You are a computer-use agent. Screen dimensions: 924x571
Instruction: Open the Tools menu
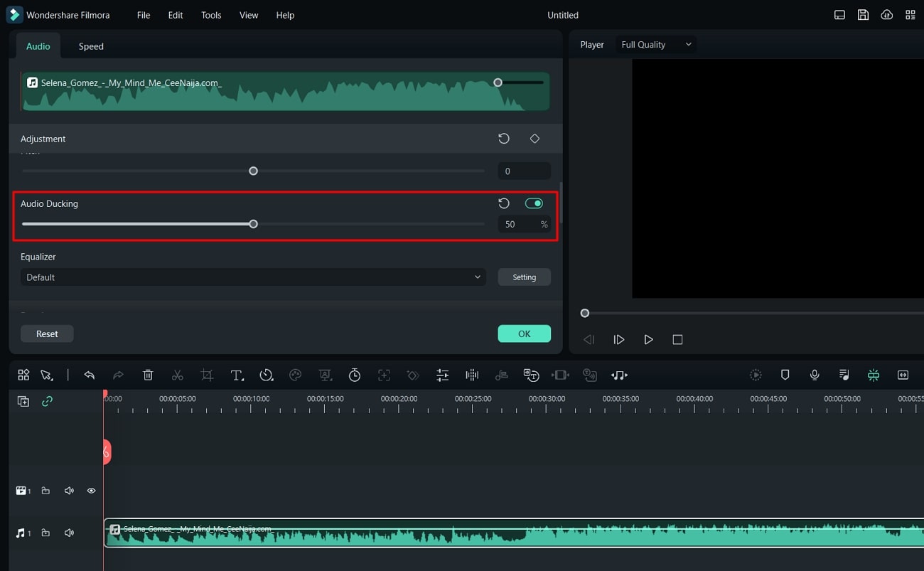pos(211,15)
